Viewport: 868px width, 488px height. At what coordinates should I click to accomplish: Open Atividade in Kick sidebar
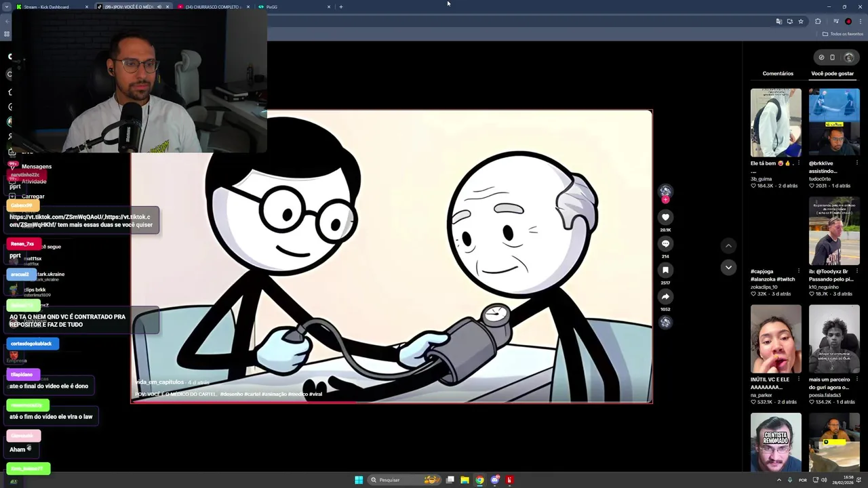click(34, 182)
